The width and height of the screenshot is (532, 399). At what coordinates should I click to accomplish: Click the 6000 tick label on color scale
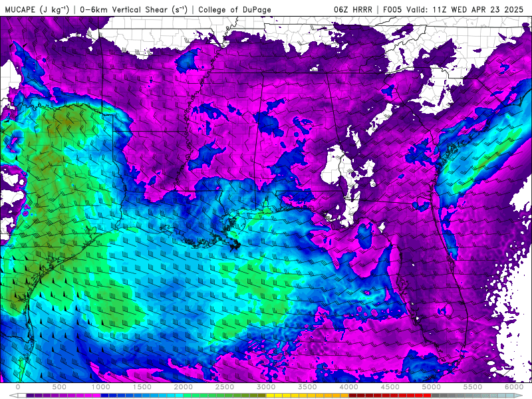click(514, 387)
